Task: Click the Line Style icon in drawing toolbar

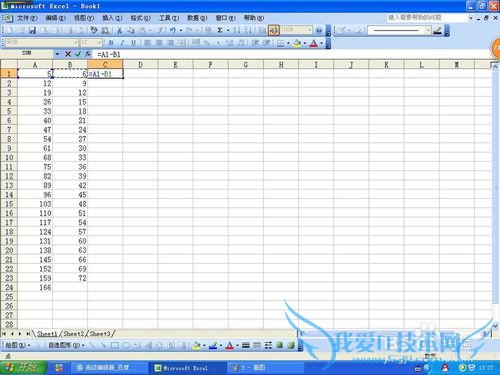Action: point(246,345)
